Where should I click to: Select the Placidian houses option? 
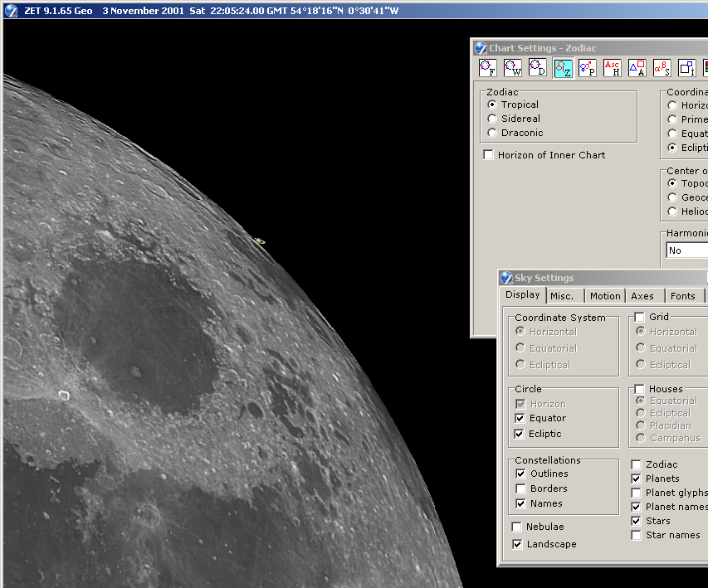640,425
